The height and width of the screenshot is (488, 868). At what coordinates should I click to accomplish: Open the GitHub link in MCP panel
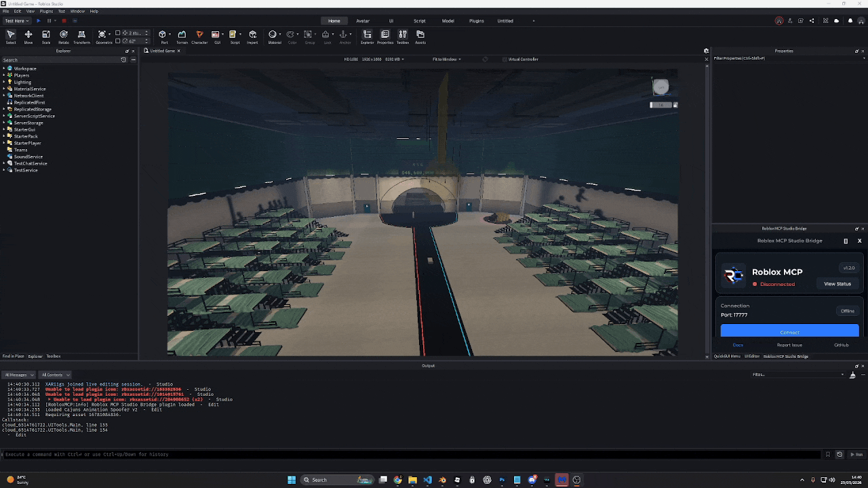[x=841, y=345]
